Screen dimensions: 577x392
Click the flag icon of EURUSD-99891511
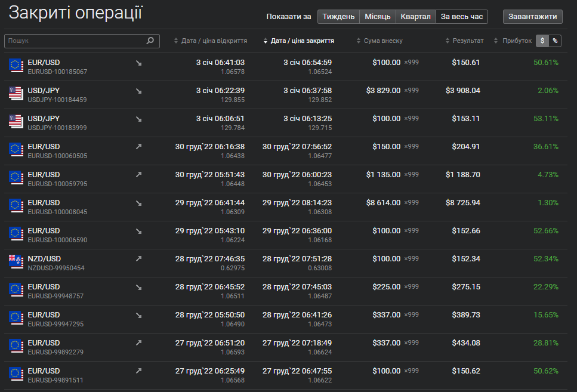[16, 375]
